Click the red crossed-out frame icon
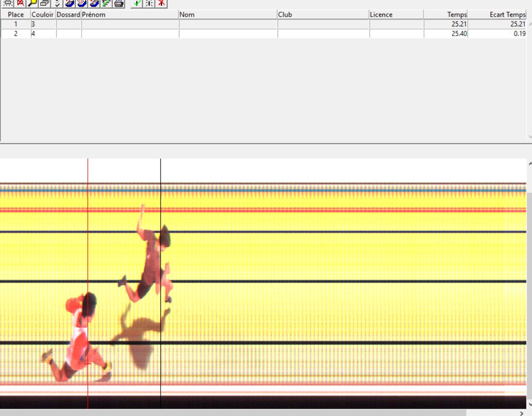Image resolution: width=532 pixels, height=416 pixels. point(20,4)
